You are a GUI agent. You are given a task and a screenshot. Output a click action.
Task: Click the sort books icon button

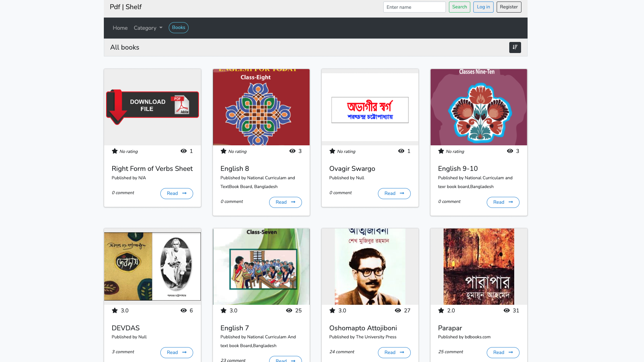pyautogui.click(x=515, y=47)
